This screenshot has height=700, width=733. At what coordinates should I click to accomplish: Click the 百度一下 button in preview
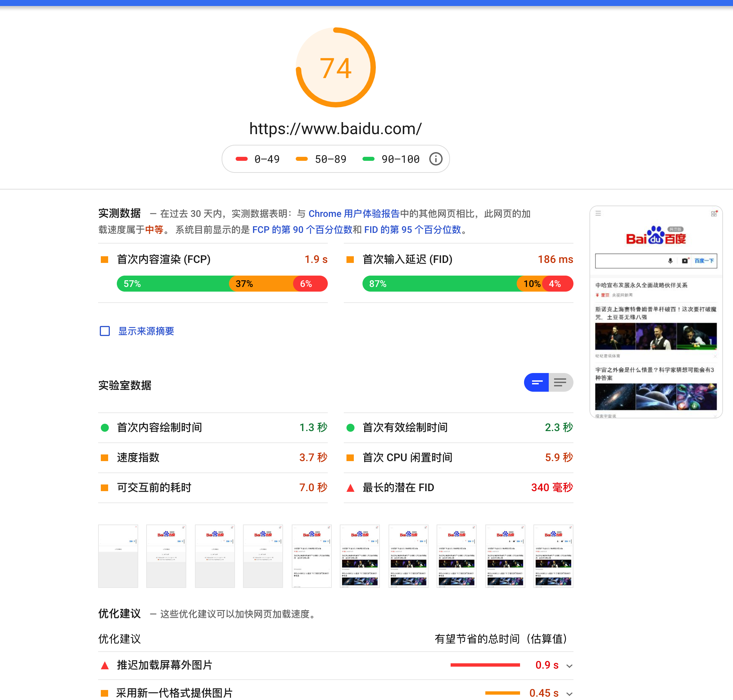704,261
